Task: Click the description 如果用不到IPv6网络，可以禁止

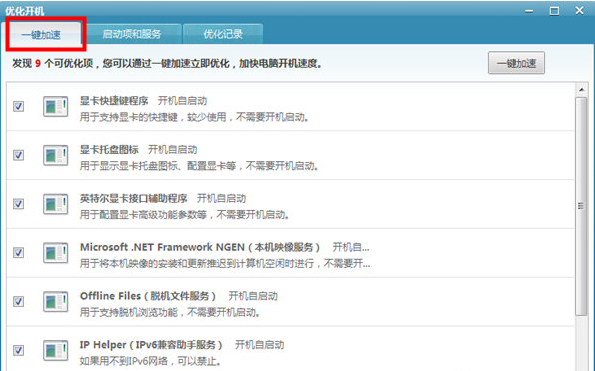Action: [151, 361]
